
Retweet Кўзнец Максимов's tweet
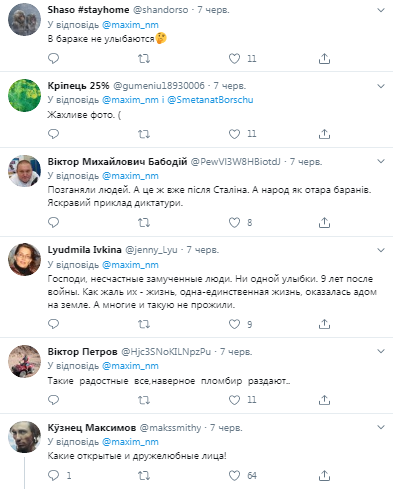144,475
